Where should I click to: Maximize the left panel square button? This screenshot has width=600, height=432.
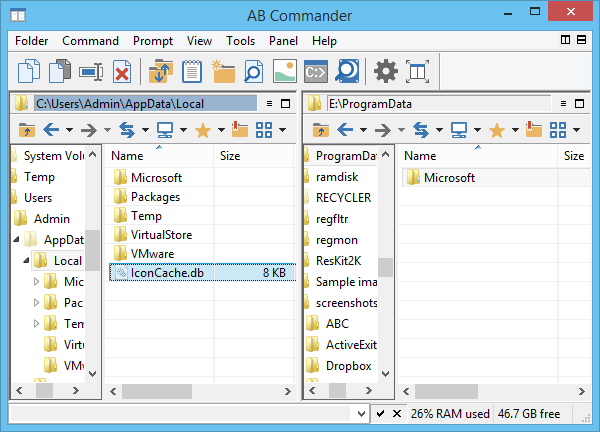coord(285,104)
